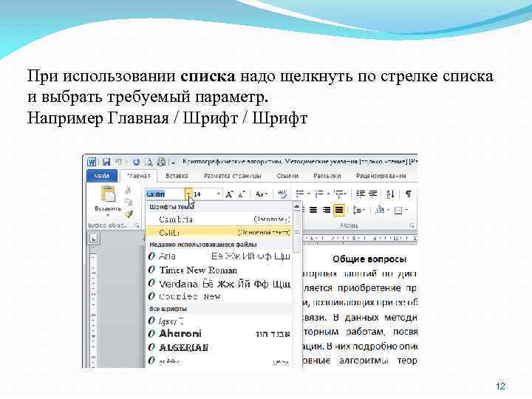Screen dimensions: 532x399
Task: Click the Copy icon
Action: click(x=129, y=202)
